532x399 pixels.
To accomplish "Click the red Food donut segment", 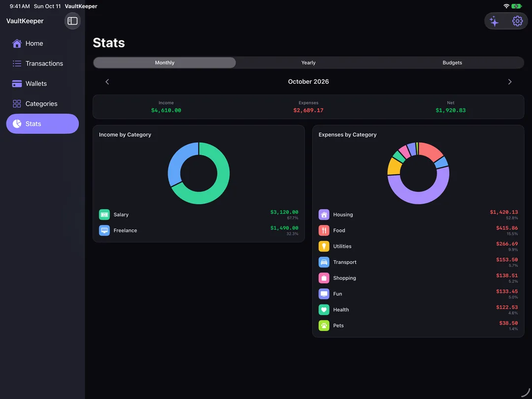I will click(x=430, y=151).
